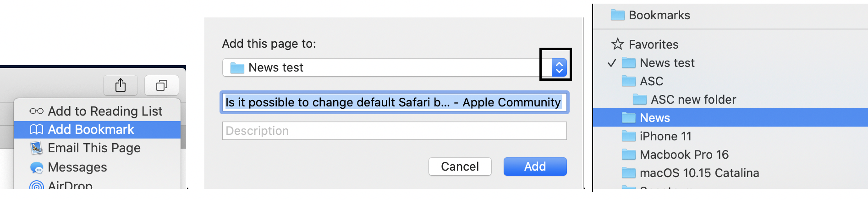Select the highlighted News folder
The image size is (868, 200).
click(x=655, y=118)
